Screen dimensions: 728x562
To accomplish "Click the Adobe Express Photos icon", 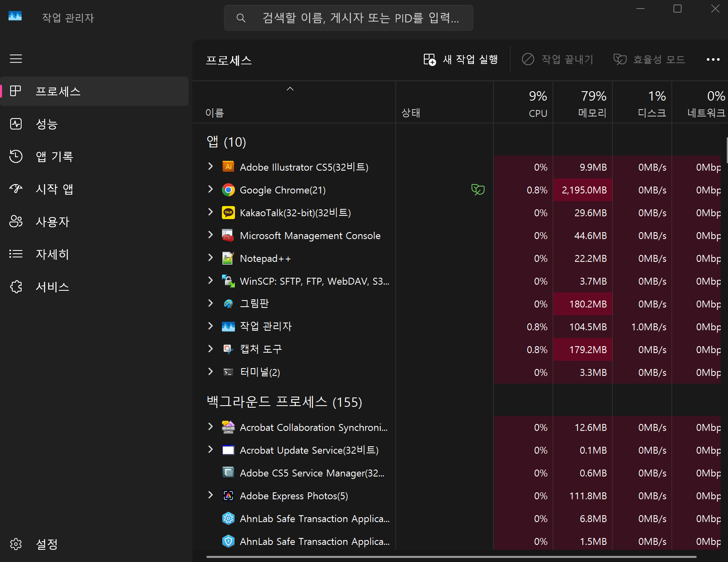I will point(228,496).
